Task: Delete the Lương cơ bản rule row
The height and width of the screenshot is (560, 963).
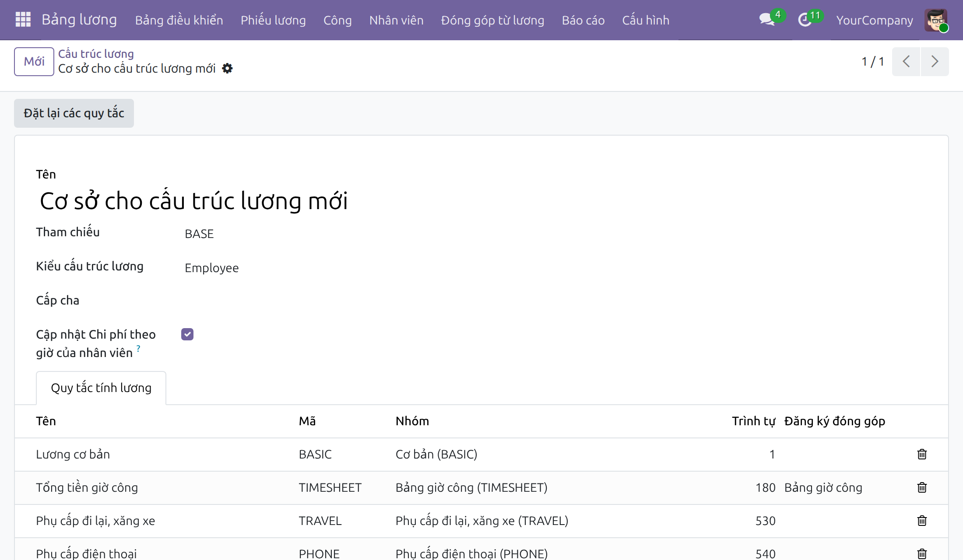Action: [x=922, y=454]
